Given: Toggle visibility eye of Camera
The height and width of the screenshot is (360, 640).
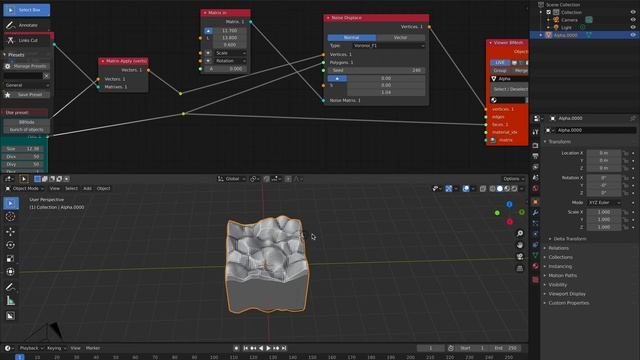Looking at the screenshot, I should click(x=633, y=20).
